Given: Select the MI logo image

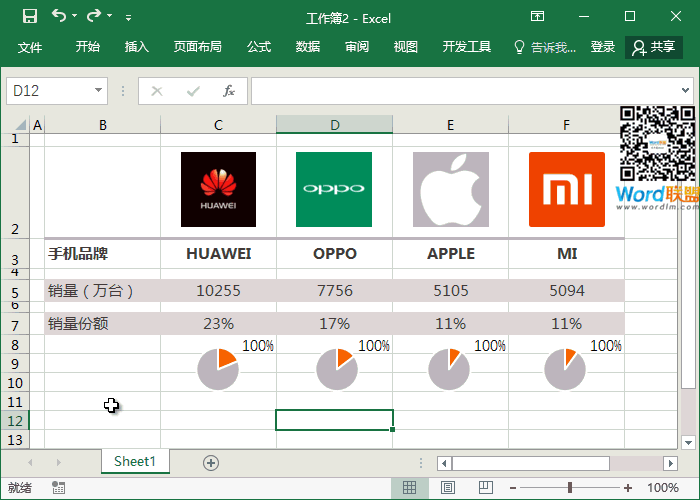Looking at the screenshot, I should (567, 189).
